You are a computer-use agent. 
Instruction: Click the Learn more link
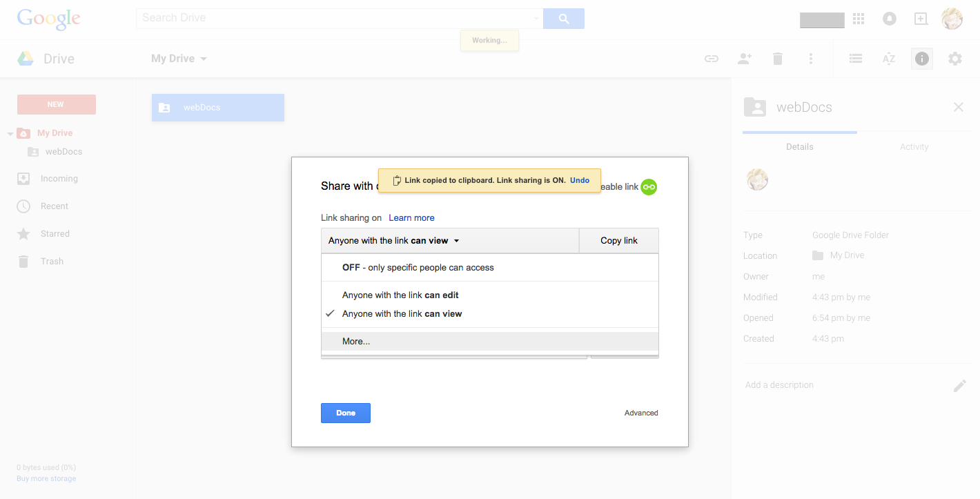click(x=411, y=218)
